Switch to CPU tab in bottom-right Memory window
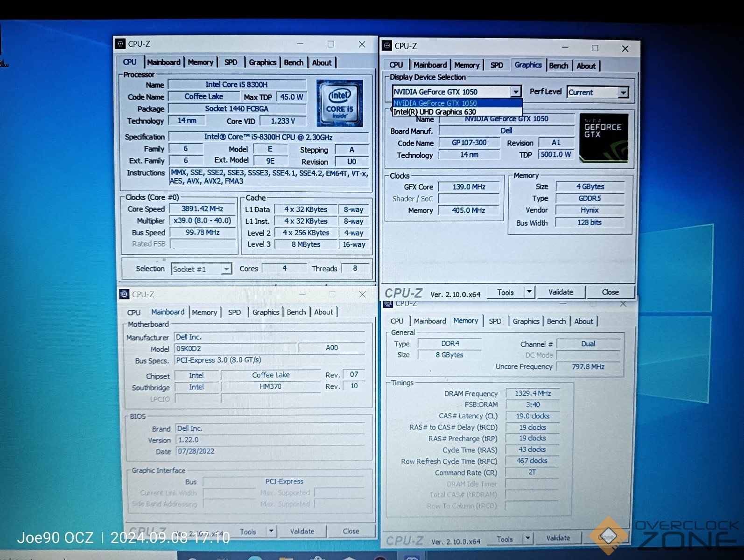Viewport: 744px width, 560px height. point(397,321)
